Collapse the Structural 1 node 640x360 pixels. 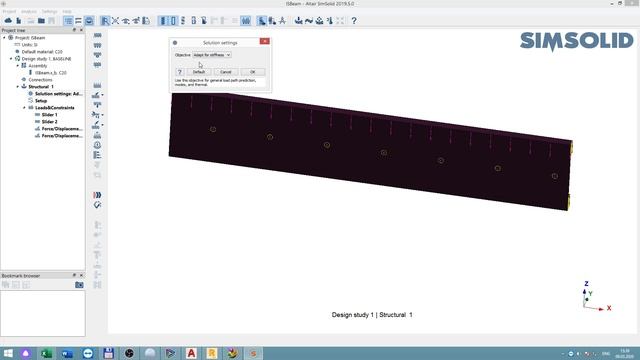(x=18, y=87)
